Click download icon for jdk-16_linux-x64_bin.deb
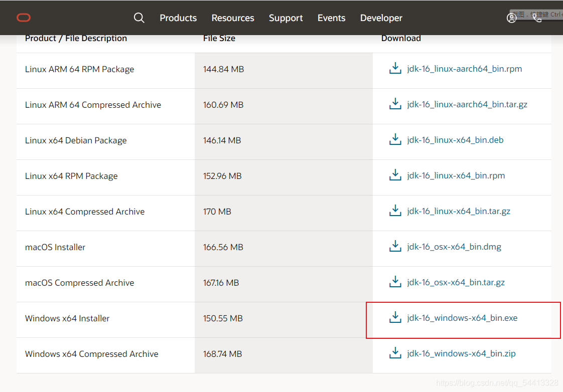The width and height of the screenshot is (563, 392). point(395,139)
